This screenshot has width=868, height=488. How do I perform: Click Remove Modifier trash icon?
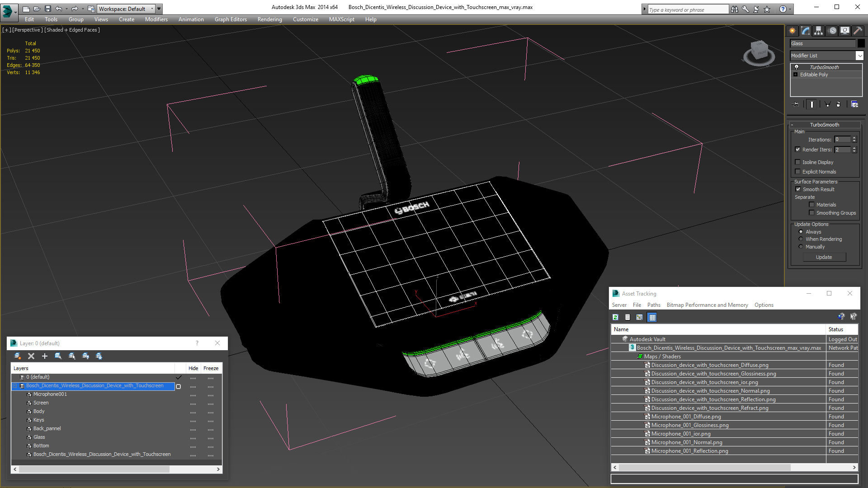point(839,104)
